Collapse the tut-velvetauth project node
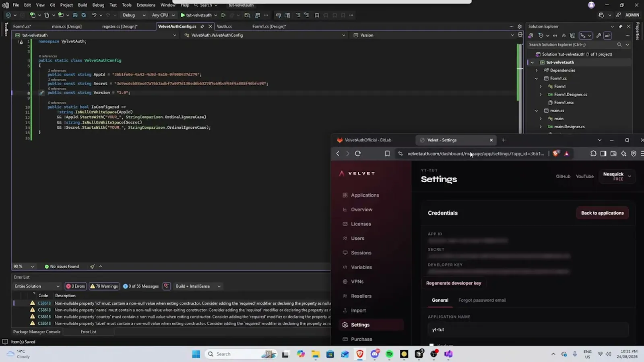This screenshot has height=362, width=644. 532,62
